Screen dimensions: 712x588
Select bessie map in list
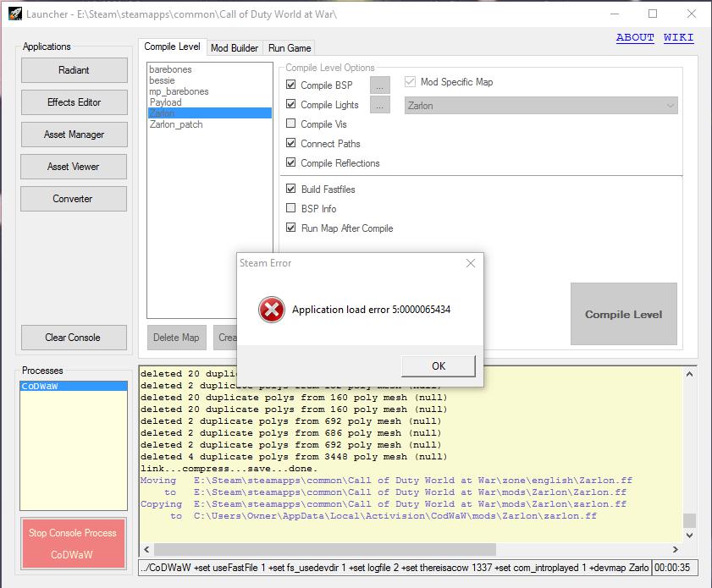tap(209, 80)
